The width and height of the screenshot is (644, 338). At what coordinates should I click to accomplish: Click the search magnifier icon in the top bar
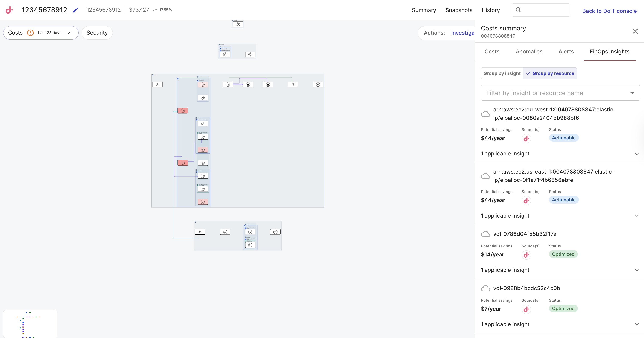coord(518,10)
